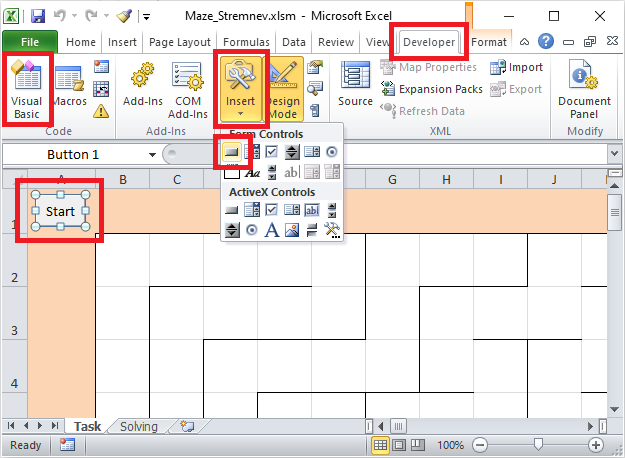Select ActiveX Spin Button control
The height and width of the screenshot is (458, 625).
232,230
